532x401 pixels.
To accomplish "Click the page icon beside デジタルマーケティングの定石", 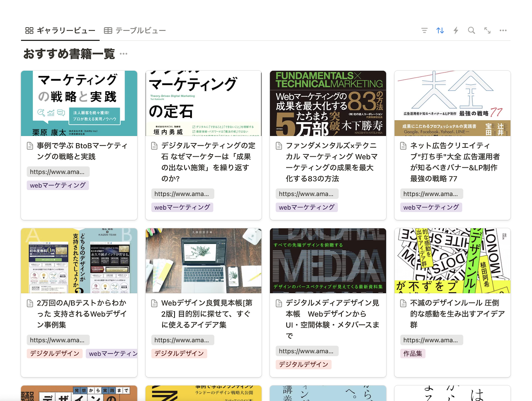I will click(x=154, y=146).
